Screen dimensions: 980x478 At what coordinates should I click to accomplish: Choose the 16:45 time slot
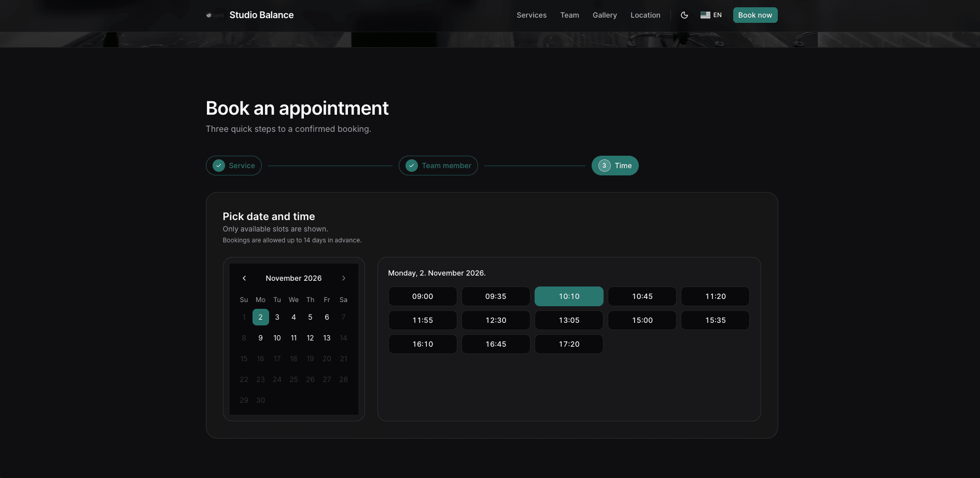coord(496,344)
